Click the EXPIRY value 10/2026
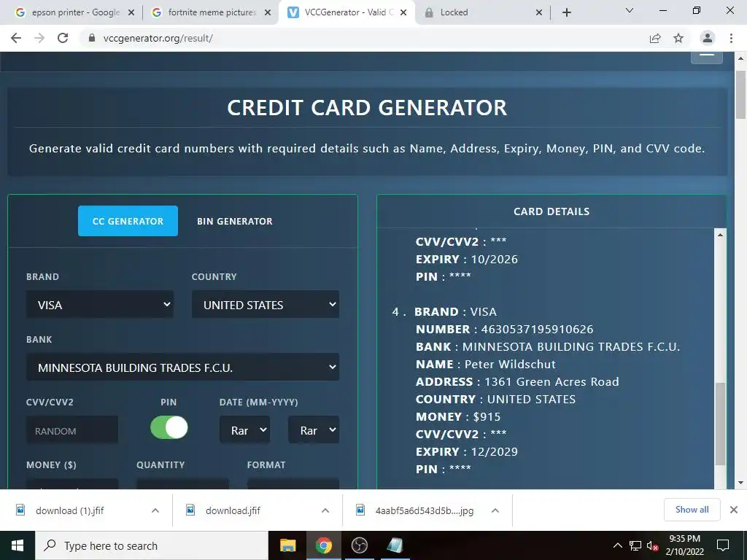The width and height of the screenshot is (747, 560). pos(494,259)
